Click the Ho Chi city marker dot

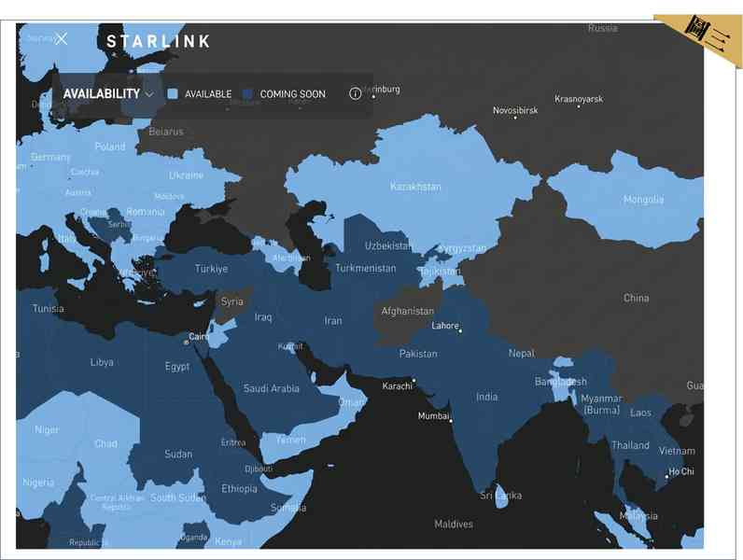point(666,477)
